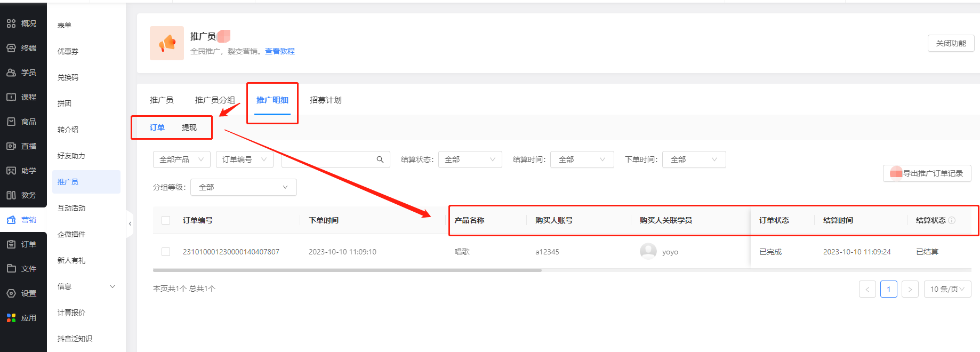The image size is (980, 352).
Task: Switch to the 推广员 tab
Action: pos(162,100)
